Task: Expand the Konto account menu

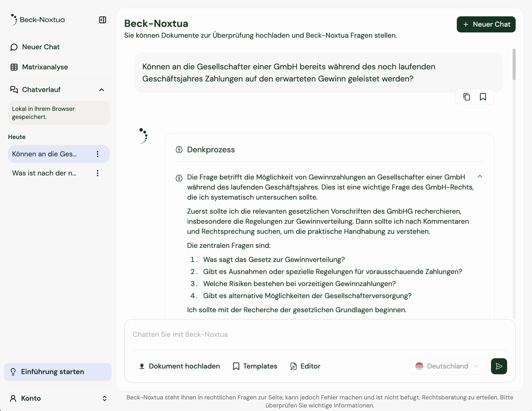Action: pyautogui.click(x=104, y=398)
